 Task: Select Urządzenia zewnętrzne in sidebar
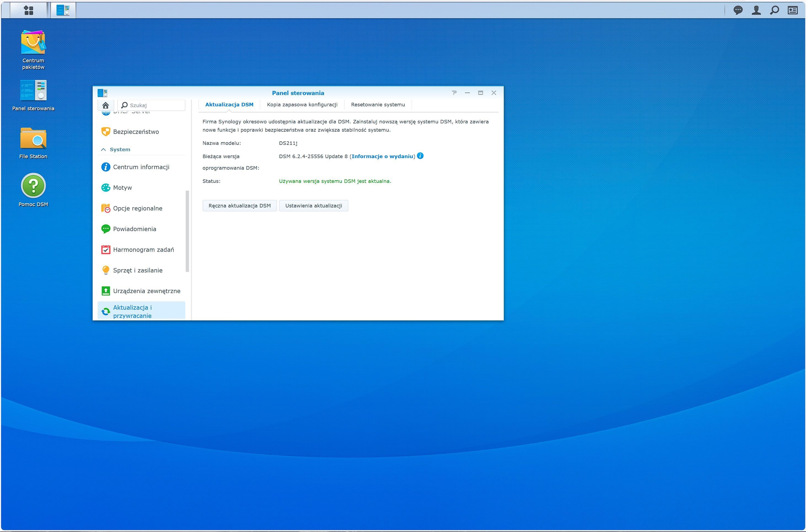pyautogui.click(x=141, y=291)
